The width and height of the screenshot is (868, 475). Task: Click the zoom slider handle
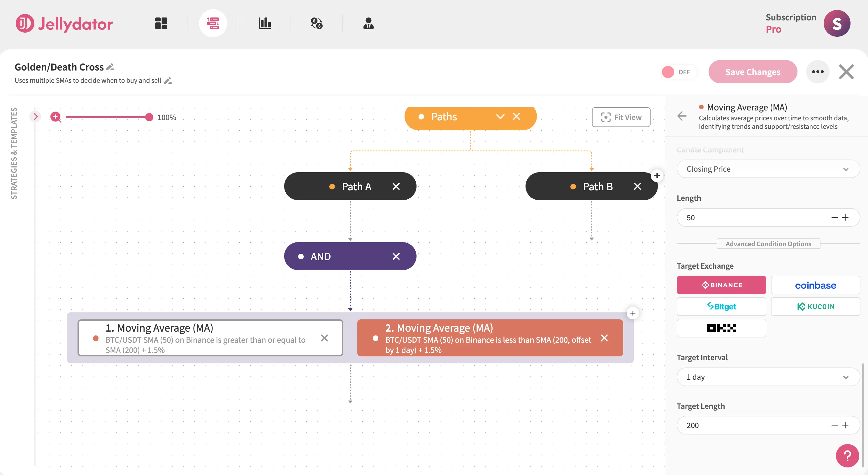coord(149,117)
